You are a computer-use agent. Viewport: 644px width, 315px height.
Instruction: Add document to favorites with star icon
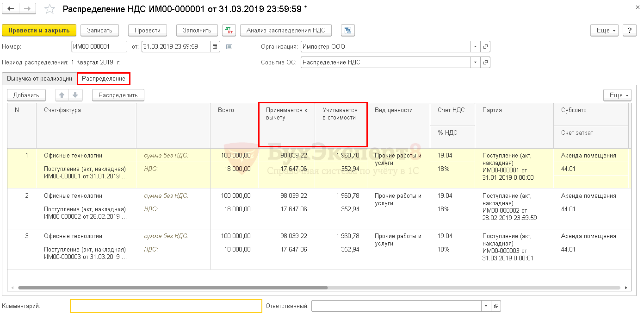(50, 9)
